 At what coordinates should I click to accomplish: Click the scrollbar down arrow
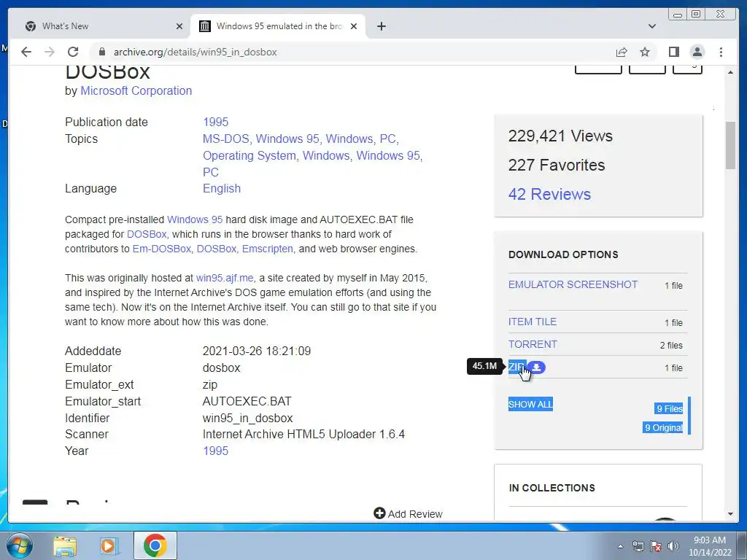coord(730,514)
